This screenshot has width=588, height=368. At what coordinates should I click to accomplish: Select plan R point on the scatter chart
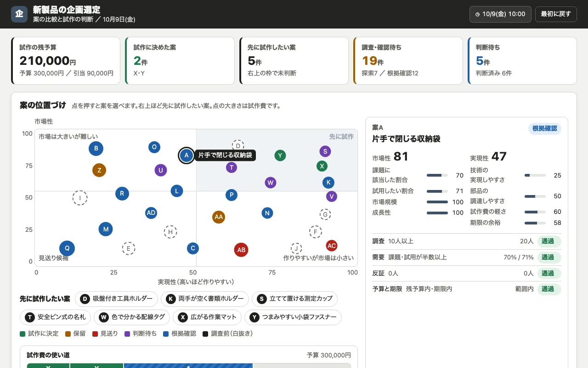coord(122,194)
